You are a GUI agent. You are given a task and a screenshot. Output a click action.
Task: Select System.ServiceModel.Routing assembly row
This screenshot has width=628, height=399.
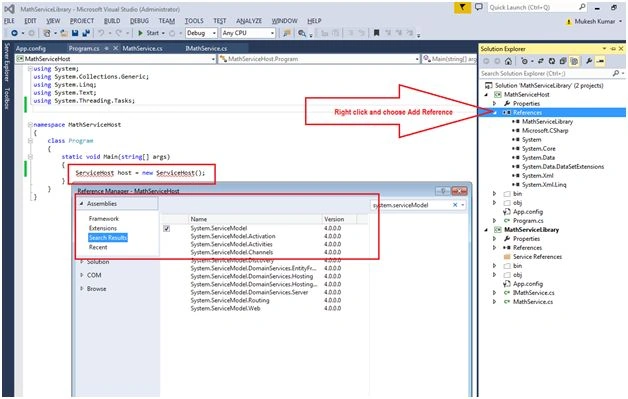(x=230, y=300)
